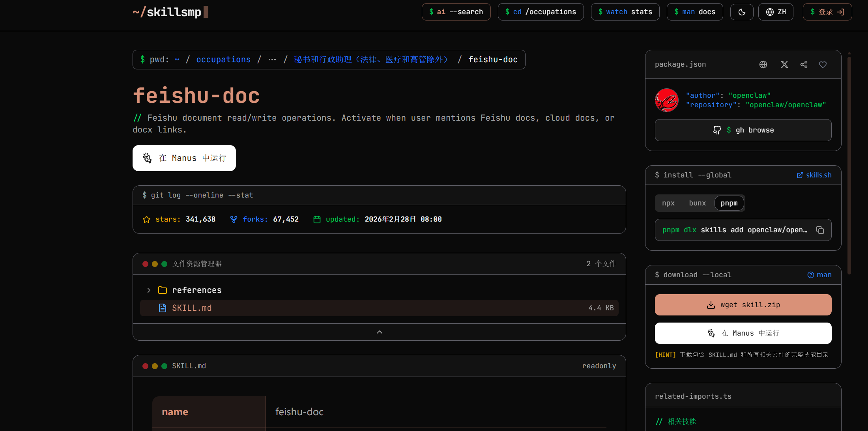Open the skills.sh external link
Screen dimensions: 868x431
(814, 175)
